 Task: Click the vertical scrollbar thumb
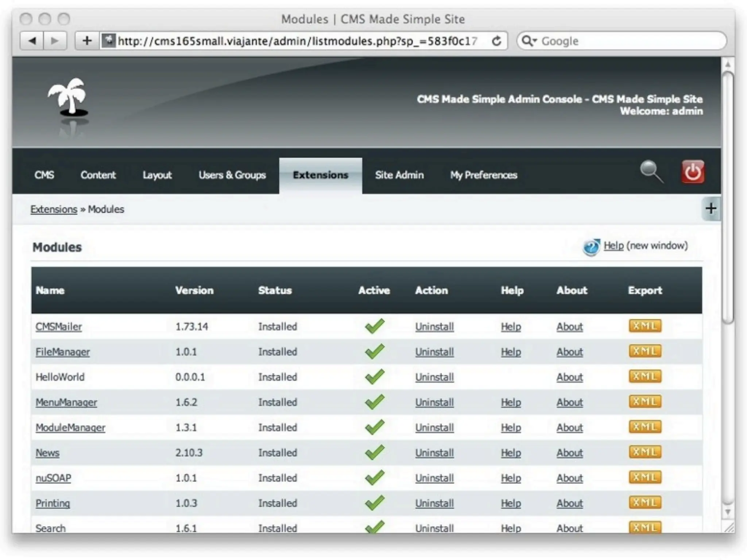click(x=728, y=197)
